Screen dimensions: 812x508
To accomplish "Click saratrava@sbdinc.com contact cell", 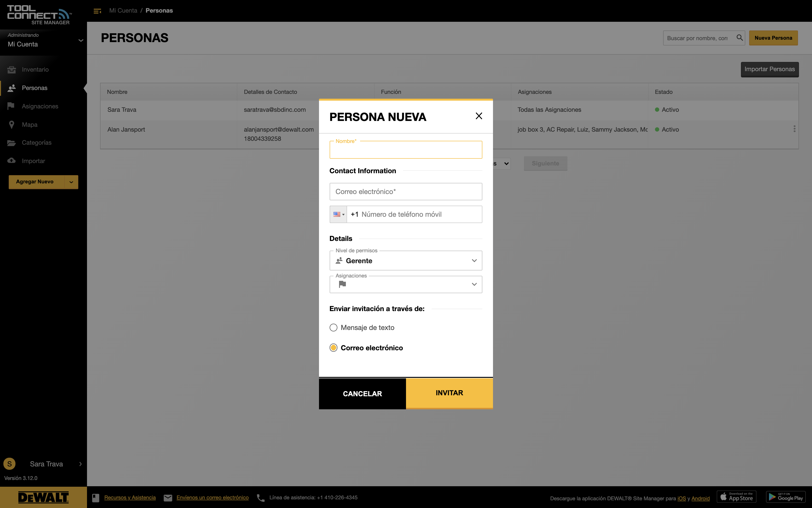I will 275,110.
